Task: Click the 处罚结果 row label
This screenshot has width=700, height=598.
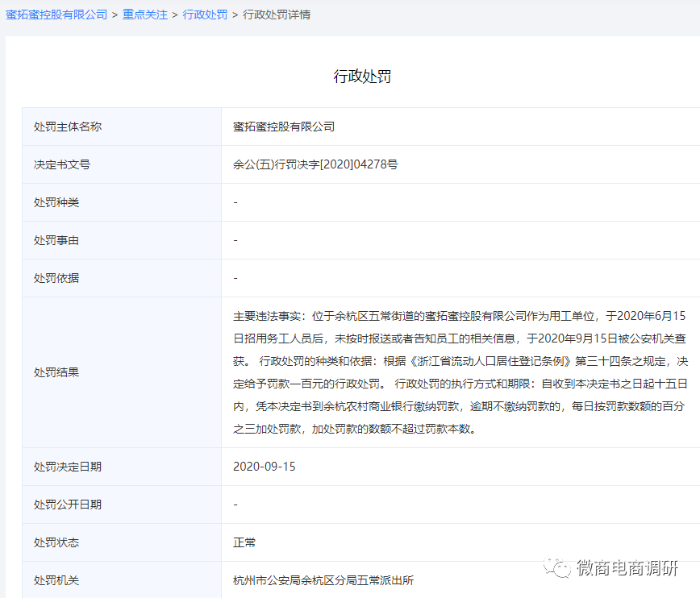Action: coord(56,372)
